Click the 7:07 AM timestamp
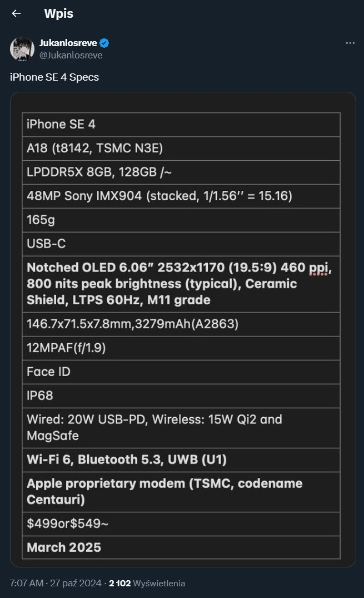Viewport: 364px width, 598px height. pyautogui.click(x=27, y=583)
